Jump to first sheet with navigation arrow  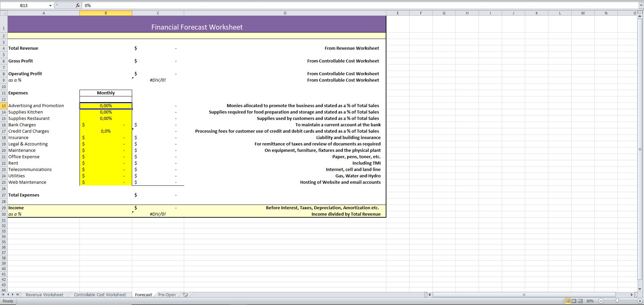coord(3,295)
